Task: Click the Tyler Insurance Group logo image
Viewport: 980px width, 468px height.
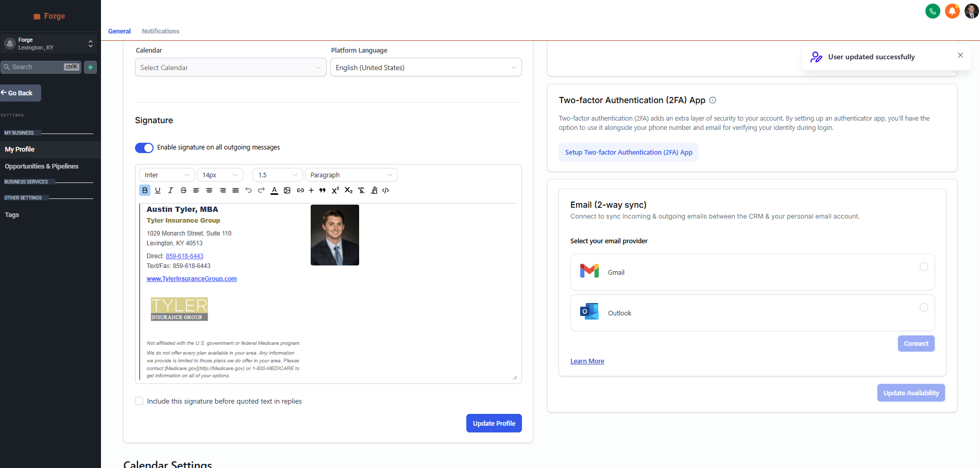Action: click(x=179, y=309)
